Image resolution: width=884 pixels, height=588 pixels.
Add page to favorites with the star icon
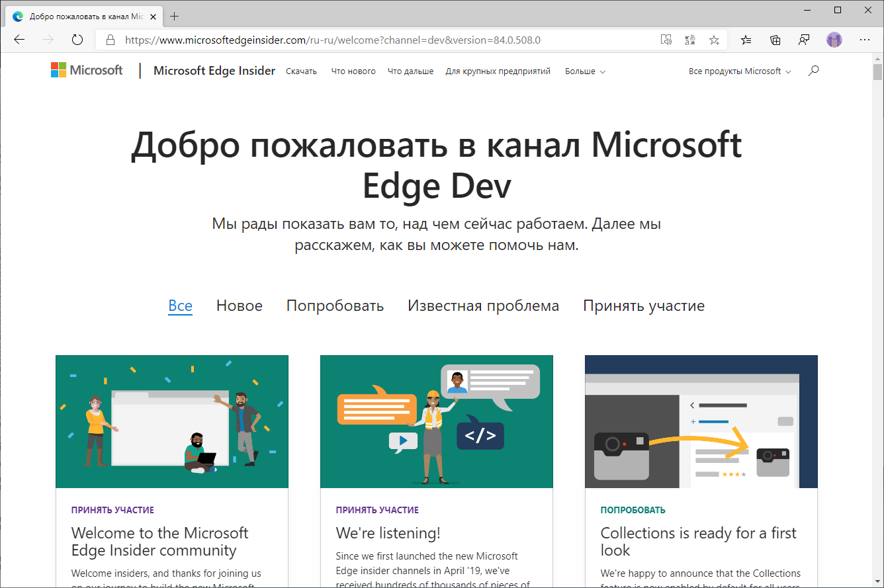coord(714,40)
